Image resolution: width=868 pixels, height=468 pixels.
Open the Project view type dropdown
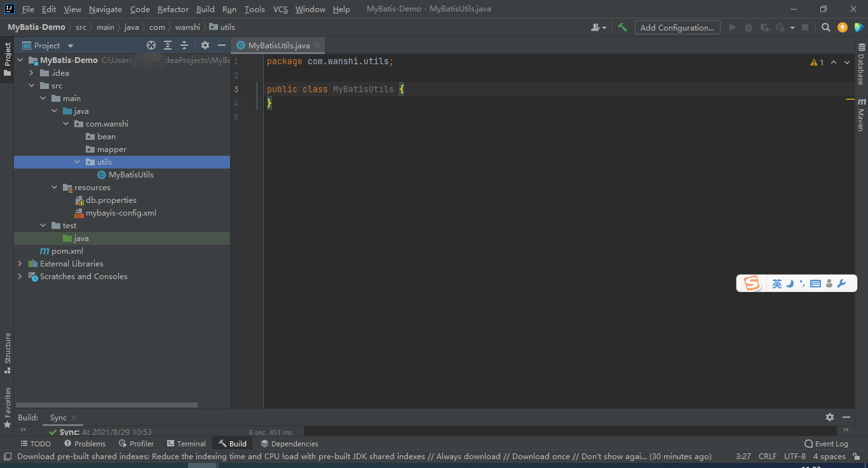[71, 46]
